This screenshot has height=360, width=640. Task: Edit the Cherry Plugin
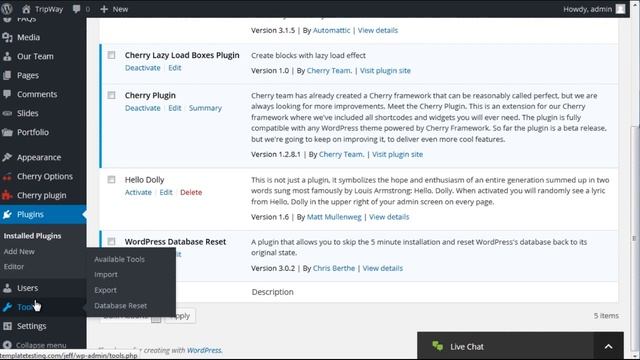click(x=175, y=108)
